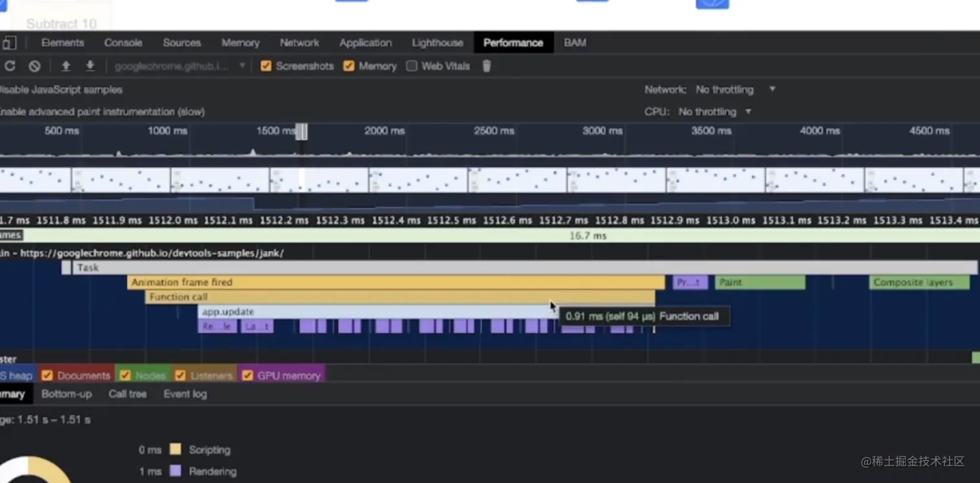Switch to the Console tab
The image size is (980, 483).
coord(123,43)
